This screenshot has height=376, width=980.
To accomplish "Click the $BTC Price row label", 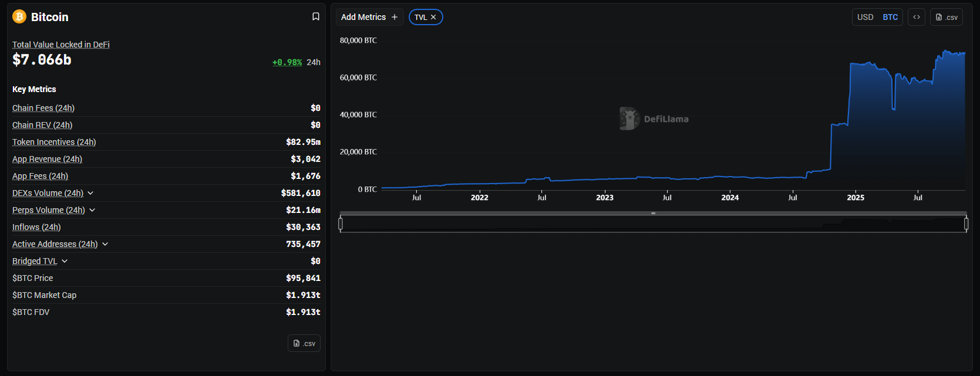I will [33, 278].
